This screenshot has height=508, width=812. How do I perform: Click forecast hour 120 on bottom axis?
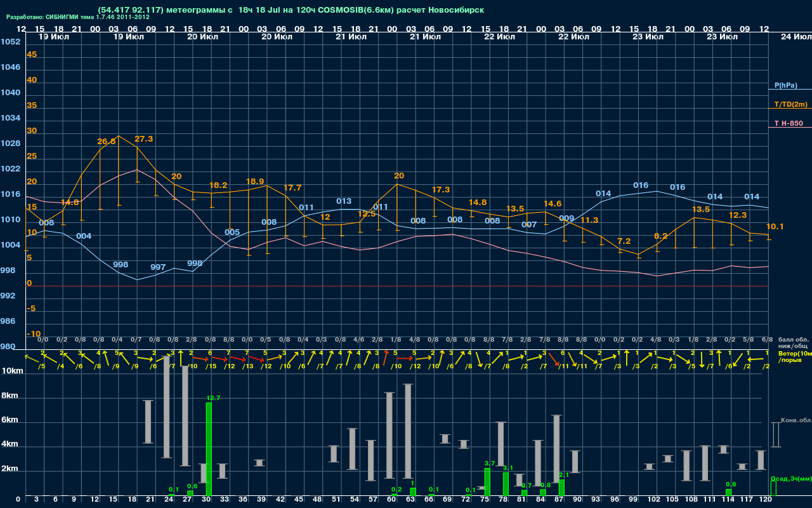click(x=766, y=500)
